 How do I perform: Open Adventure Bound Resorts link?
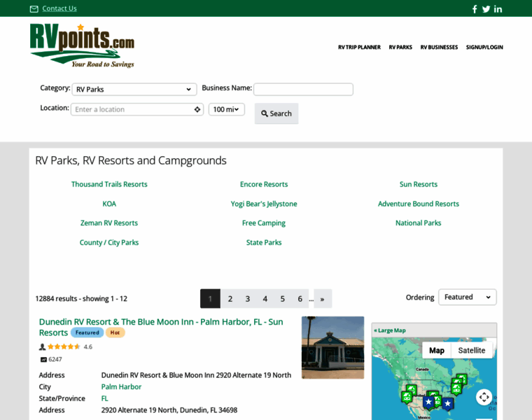point(419,204)
